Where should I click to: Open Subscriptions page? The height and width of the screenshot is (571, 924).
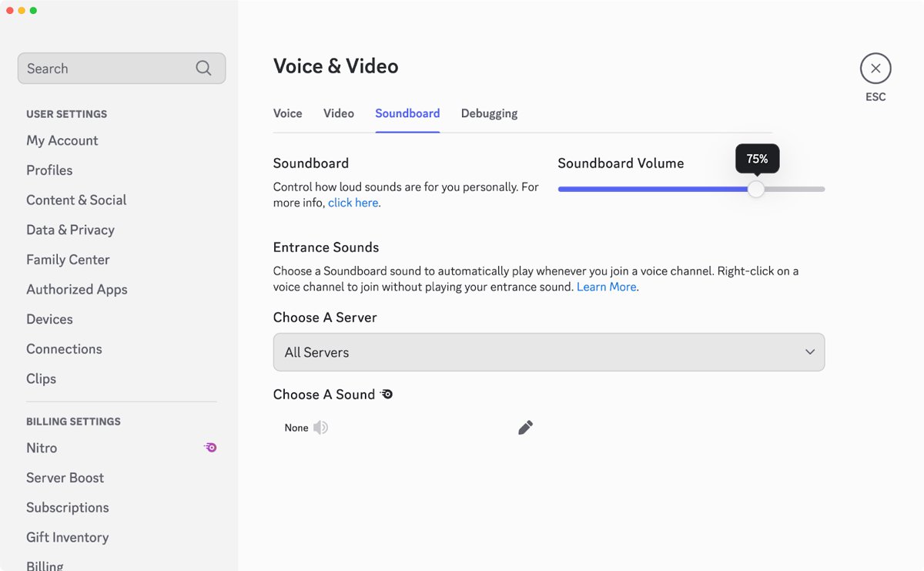pyautogui.click(x=68, y=508)
